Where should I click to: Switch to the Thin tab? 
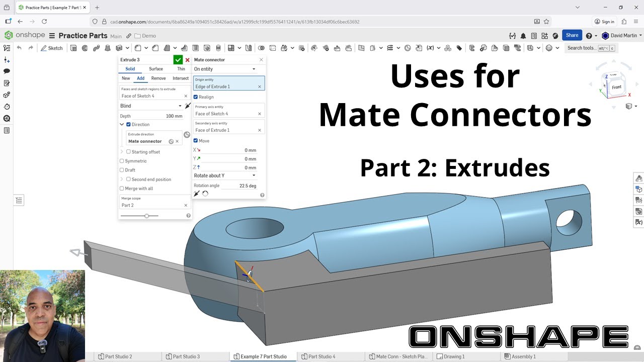pos(181,69)
